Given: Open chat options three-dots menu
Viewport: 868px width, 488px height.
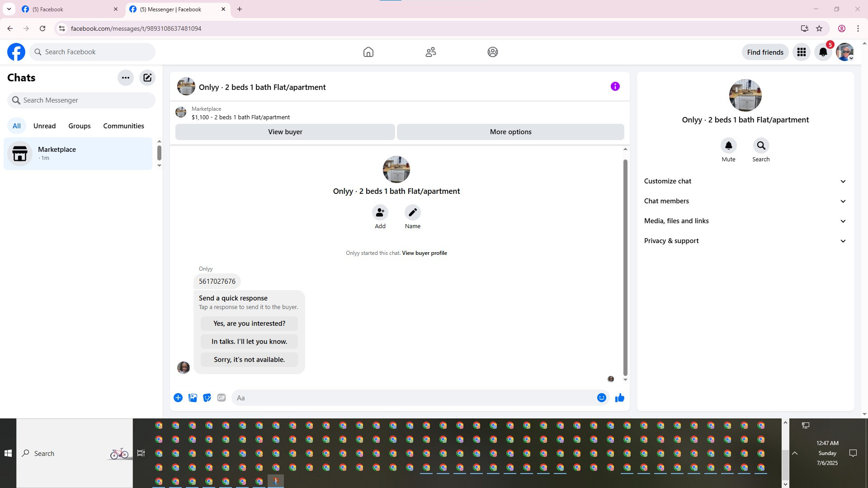Looking at the screenshot, I should [x=126, y=78].
